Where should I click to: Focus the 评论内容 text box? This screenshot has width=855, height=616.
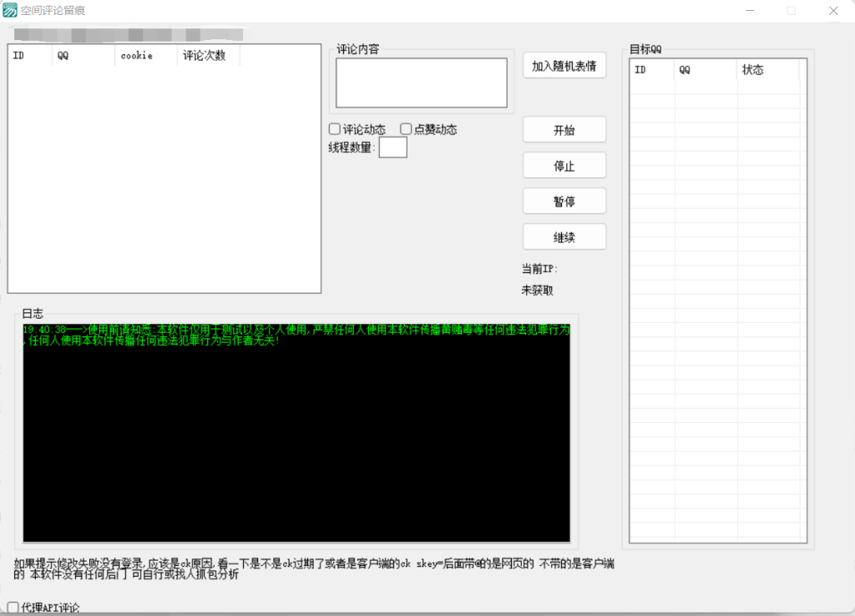[x=421, y=83]
